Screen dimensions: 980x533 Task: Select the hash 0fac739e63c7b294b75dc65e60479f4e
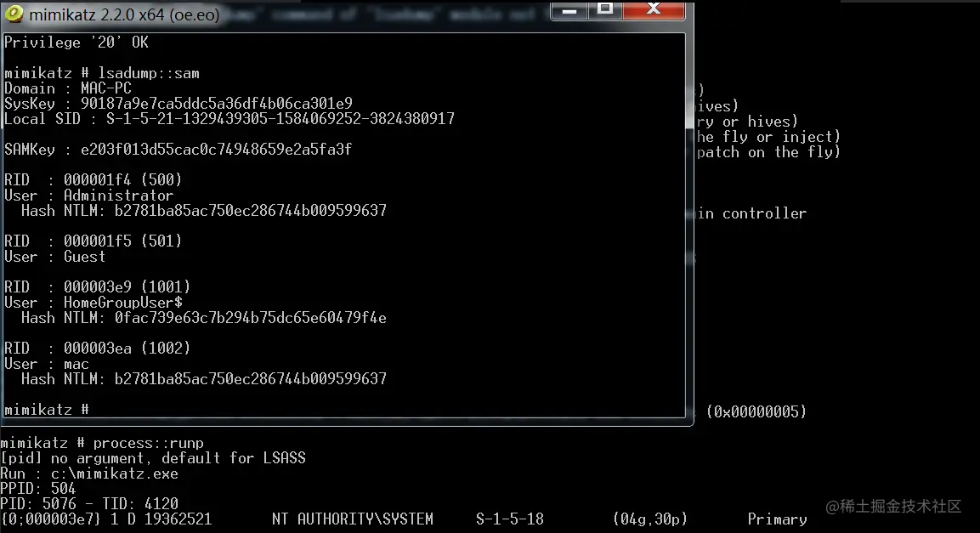coord(251,318)
